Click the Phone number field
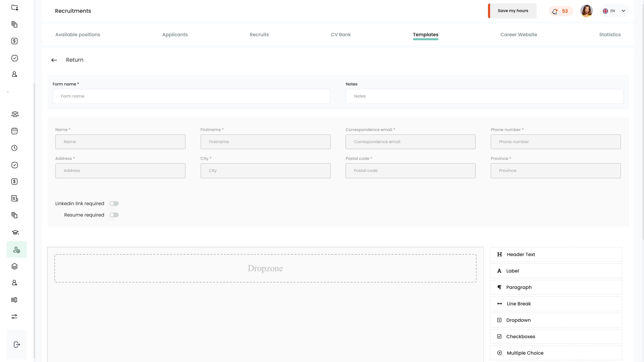This screenshot has height=362, width=644. coord(555,142)
